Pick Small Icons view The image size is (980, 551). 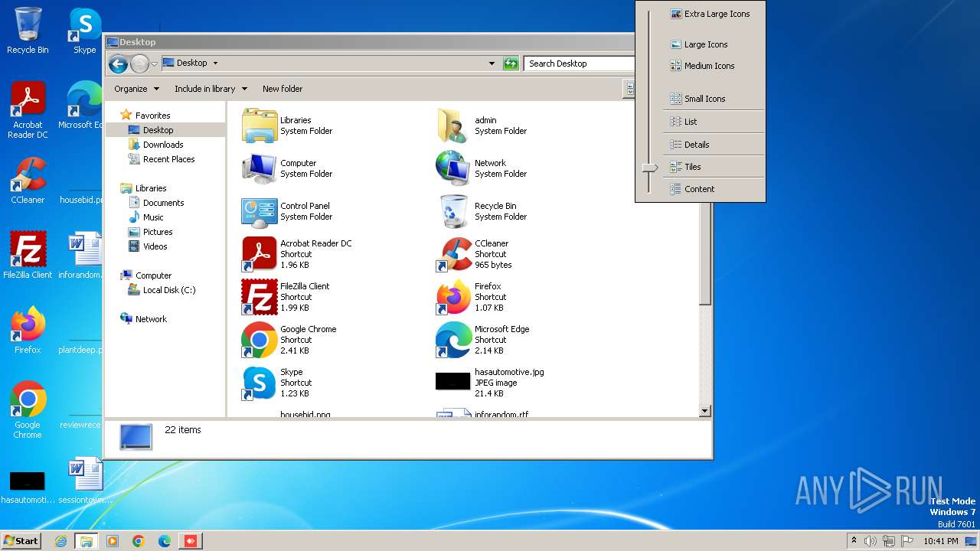(714, 99)
